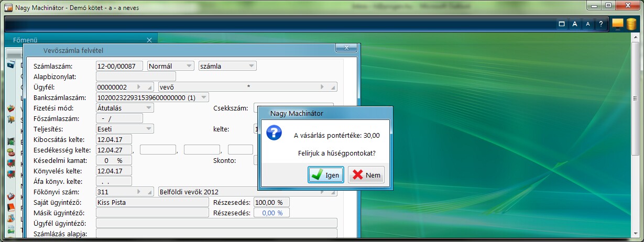Click the Késedelmi kamat percentage field
This screenshot has height=242, width=644.
(114, 160)
